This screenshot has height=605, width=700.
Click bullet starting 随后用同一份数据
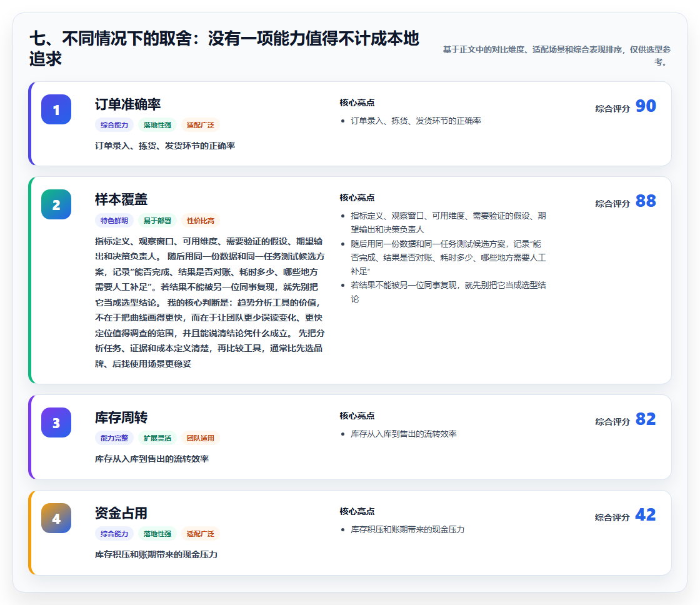[448, 257]
